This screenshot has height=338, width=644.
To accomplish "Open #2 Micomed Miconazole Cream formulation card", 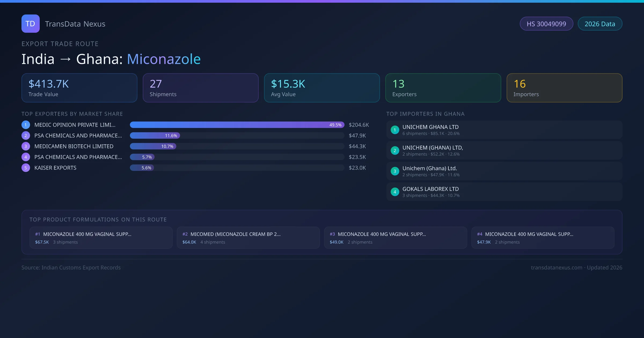I will tap(248, 238).
